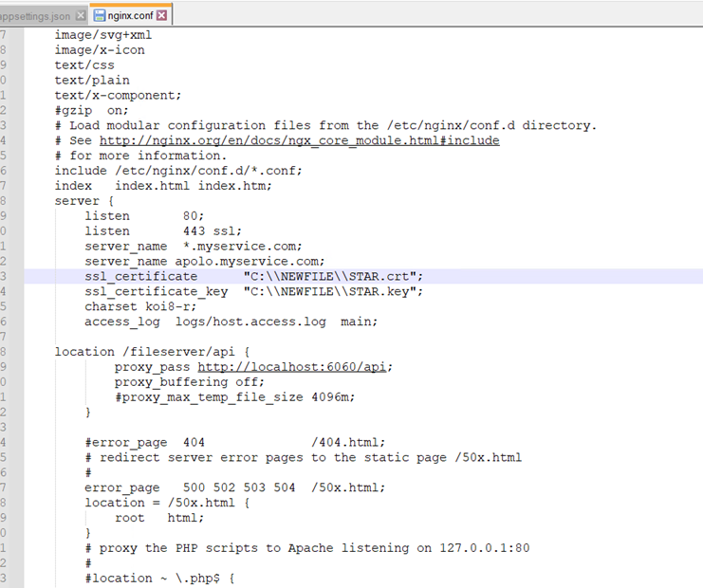
Task: Click the server_name apolo.myservice.com line
Action: [204, 261]
